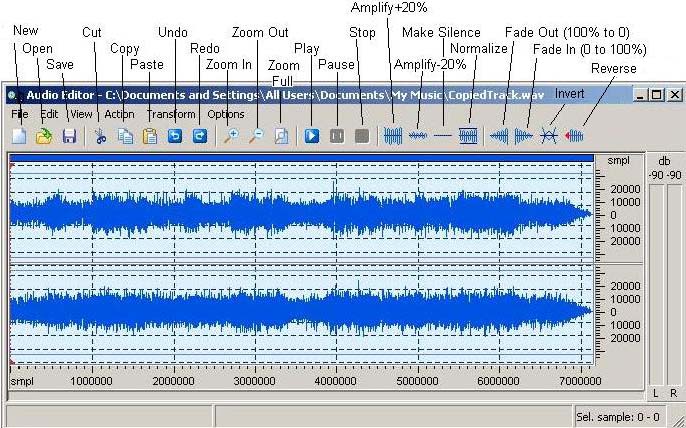
Task: Show full waveform with Zoom Full
Action: 281,136
